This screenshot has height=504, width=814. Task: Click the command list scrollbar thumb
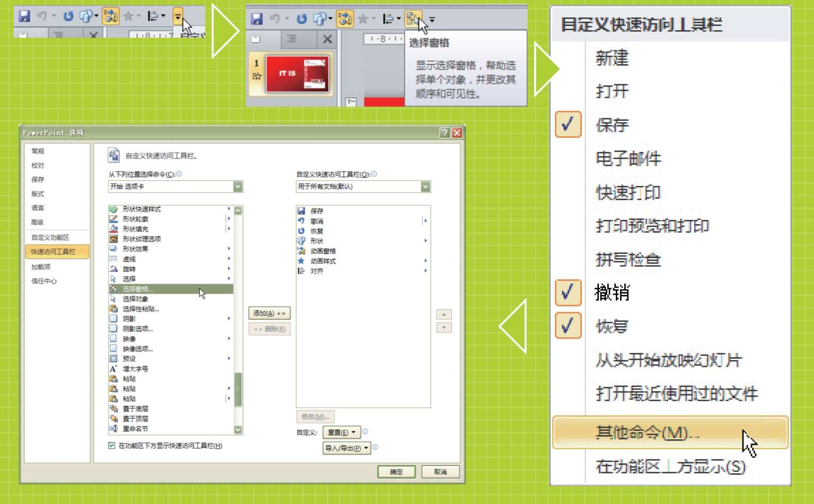[x=238, y=390]
